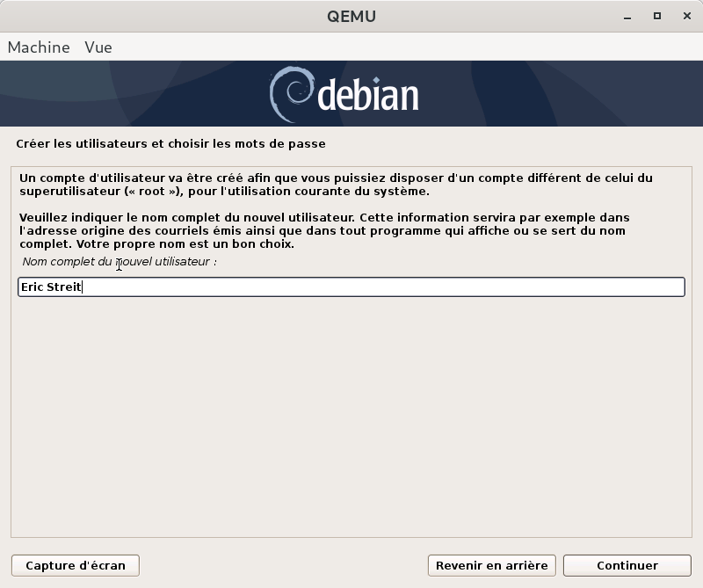Focus the empty right part of the name field
The height and width of the screenshot is (588, 703).
[x=439, y=287]
